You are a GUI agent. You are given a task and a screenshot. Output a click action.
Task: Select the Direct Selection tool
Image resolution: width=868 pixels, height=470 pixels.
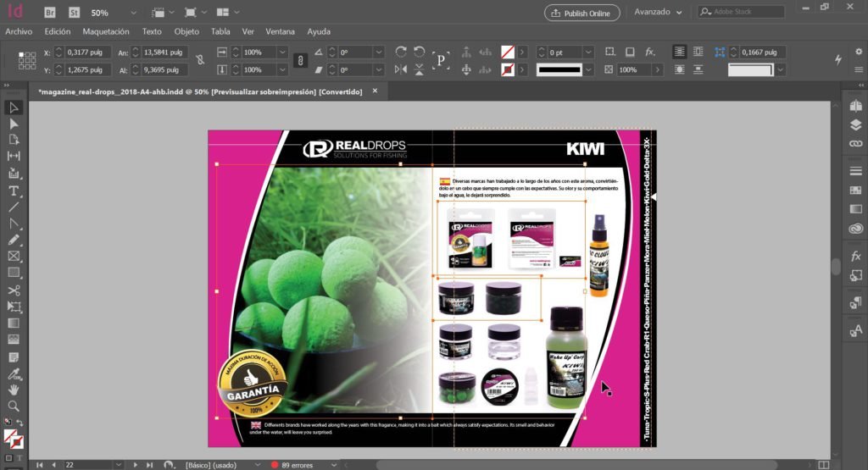point(14,124)
